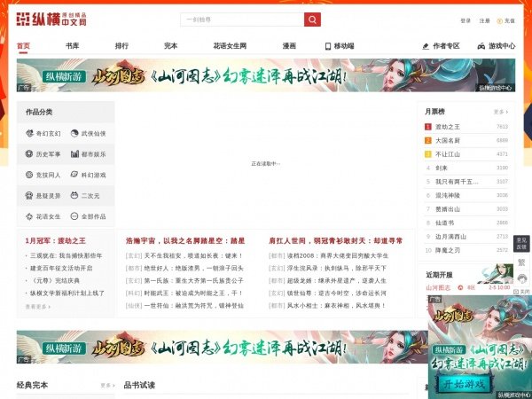Click the 开始游戏 button in the floating ad
Image resolution: width=532 pixels, height=399 pixels.
(x=464, y=385)
